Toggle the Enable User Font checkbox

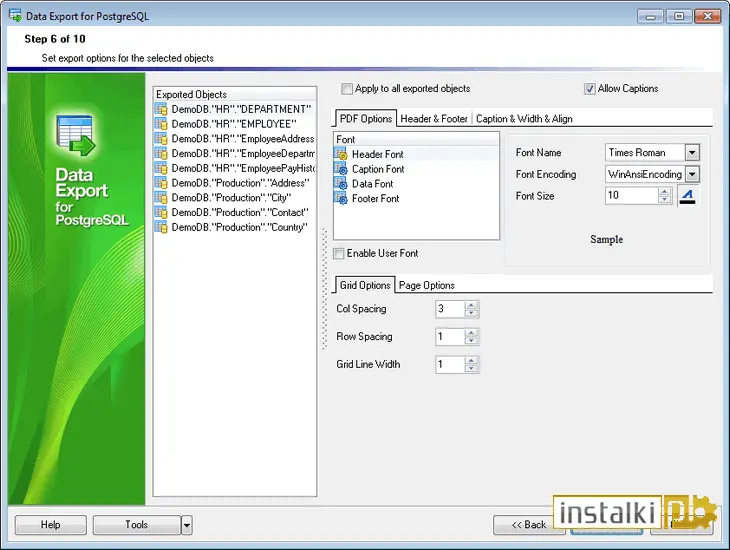(339, 253)
